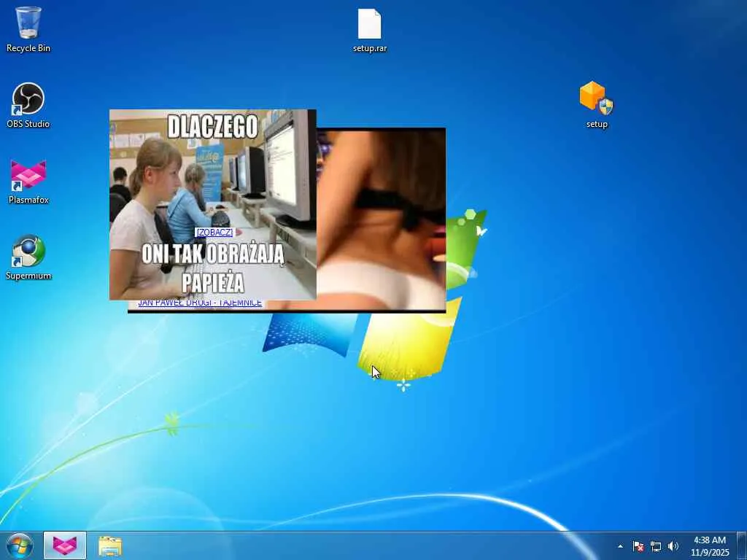Follow the [ZOBACZ] link on the meme
Image resolution: width=747 pixels, height=560 pixels.
pos(214,232)
